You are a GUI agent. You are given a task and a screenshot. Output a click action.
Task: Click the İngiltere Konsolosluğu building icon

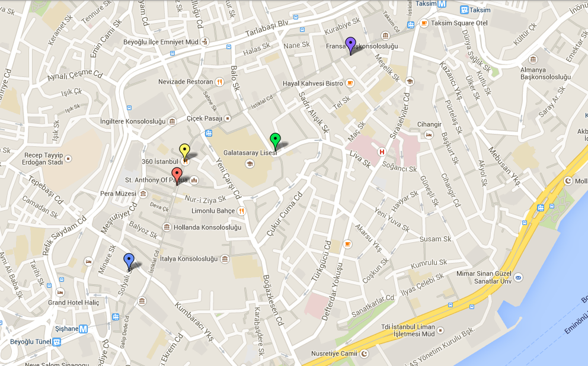(x=172, y=121)
